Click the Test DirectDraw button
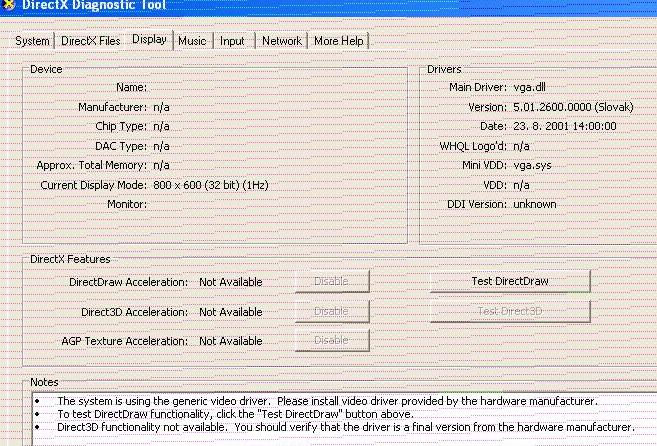 tap(510, 281)
